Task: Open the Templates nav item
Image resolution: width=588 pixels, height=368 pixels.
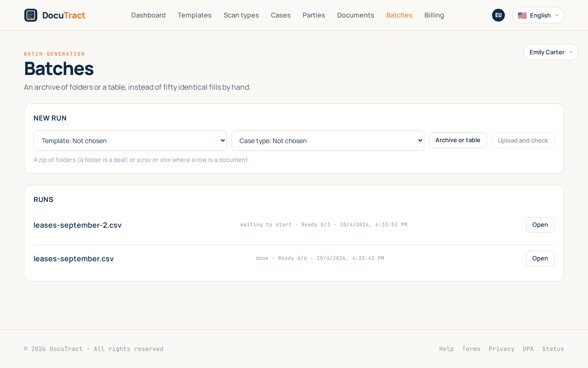Action: 195,15
